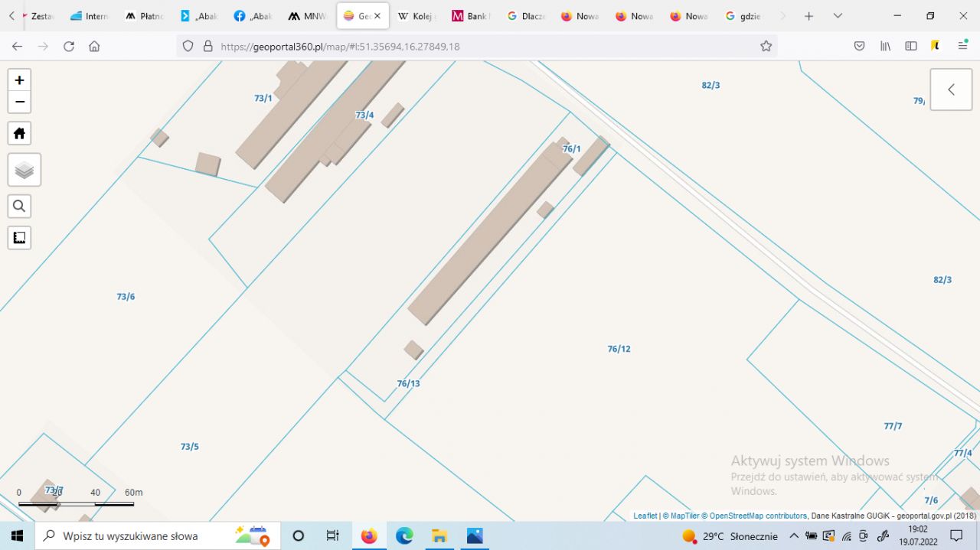Viewport: 980px width, 550px height.
Task: Switch to the Płatno tab
Action: 145,16
